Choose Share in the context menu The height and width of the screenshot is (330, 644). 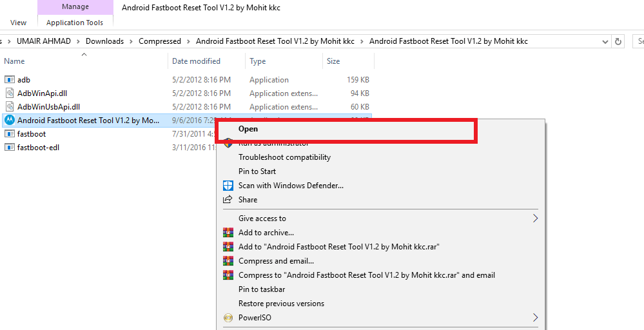[248, 200]
